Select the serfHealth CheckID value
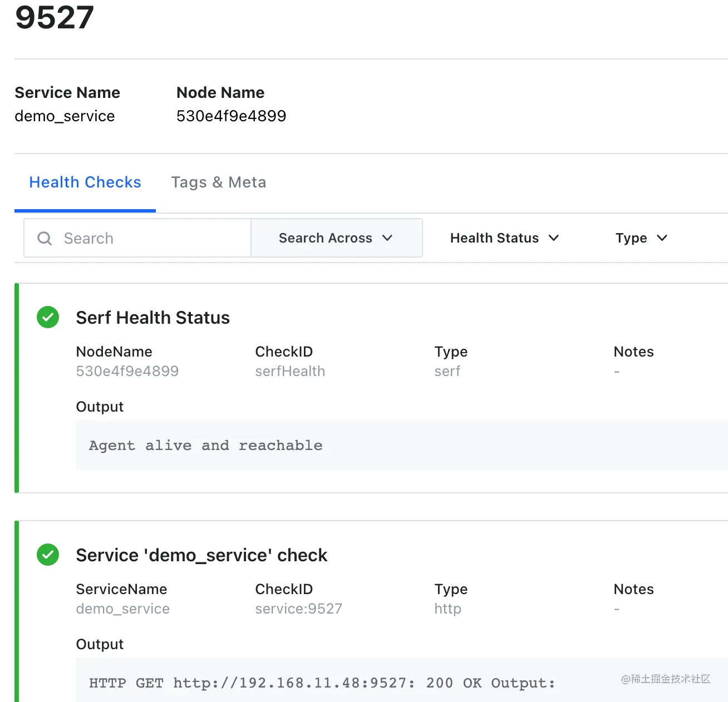The image size is (728, 702). pyautogui.click(x=290, y=371)
